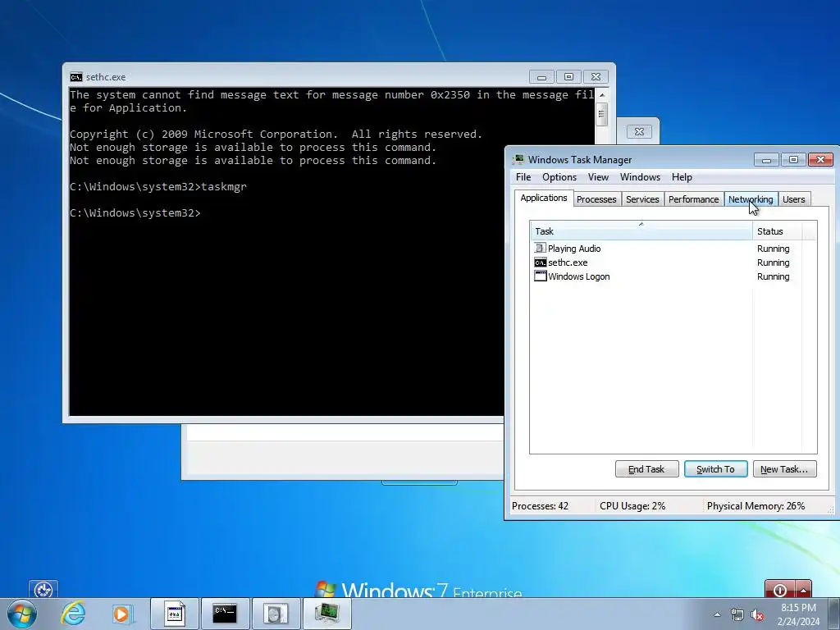Switch to the Processes tab
The image size is (840, 630).
(596, 199)
